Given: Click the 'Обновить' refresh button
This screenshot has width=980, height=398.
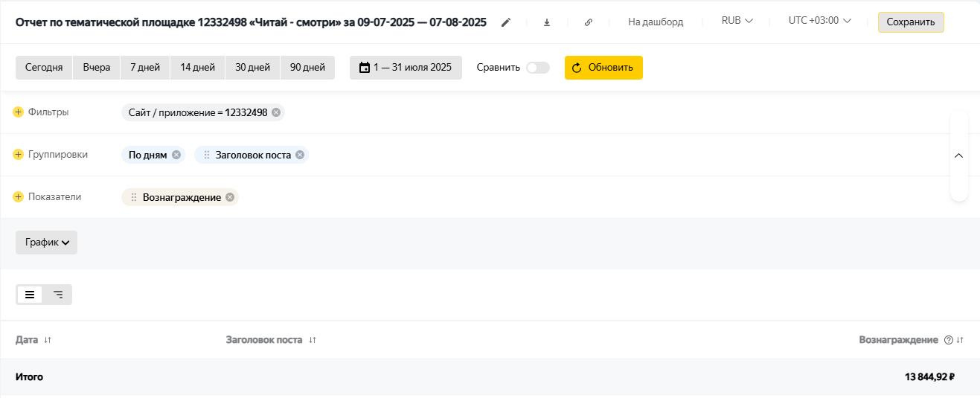Looking at the screenshot, I should coord(603,68).
